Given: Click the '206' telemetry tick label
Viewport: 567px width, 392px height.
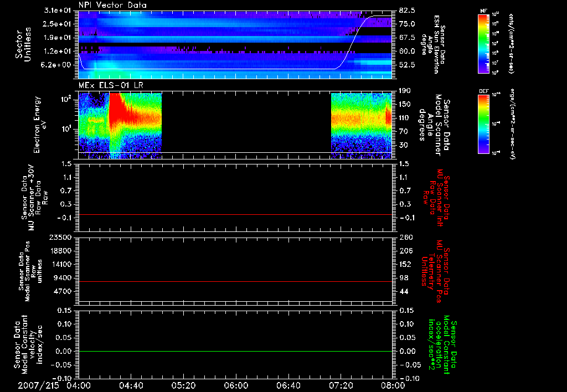Looking at the screenshot, I should (x=405, y=251).
